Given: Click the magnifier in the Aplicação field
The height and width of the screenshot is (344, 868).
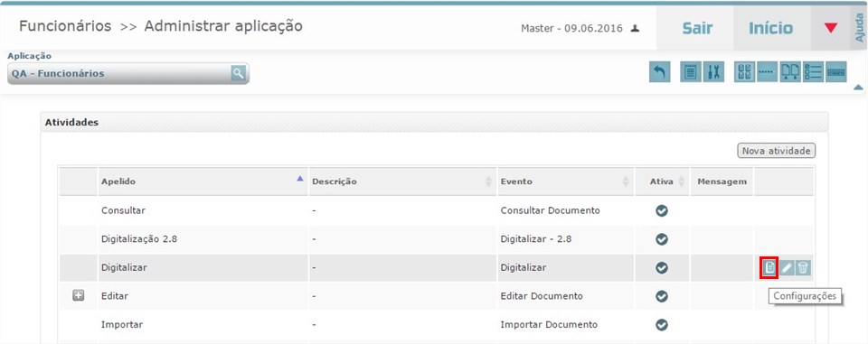Looking at the screenshot, I should [238, 73].
